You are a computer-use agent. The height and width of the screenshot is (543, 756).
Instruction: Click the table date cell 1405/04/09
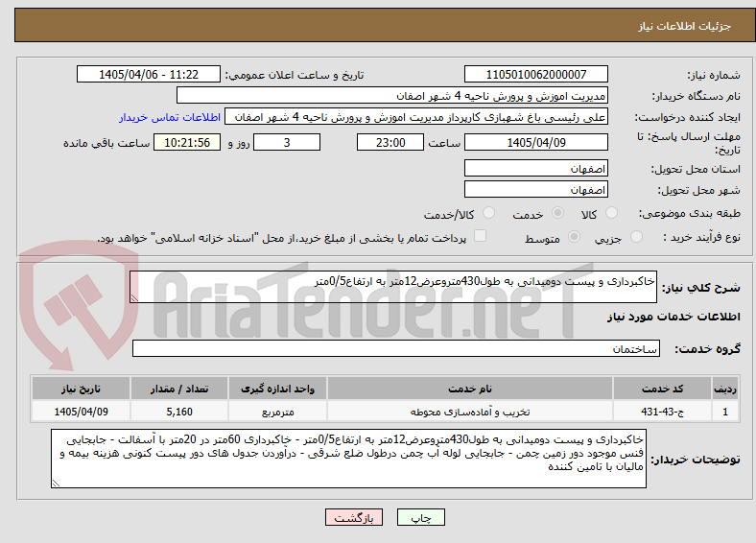coord(81,412)
